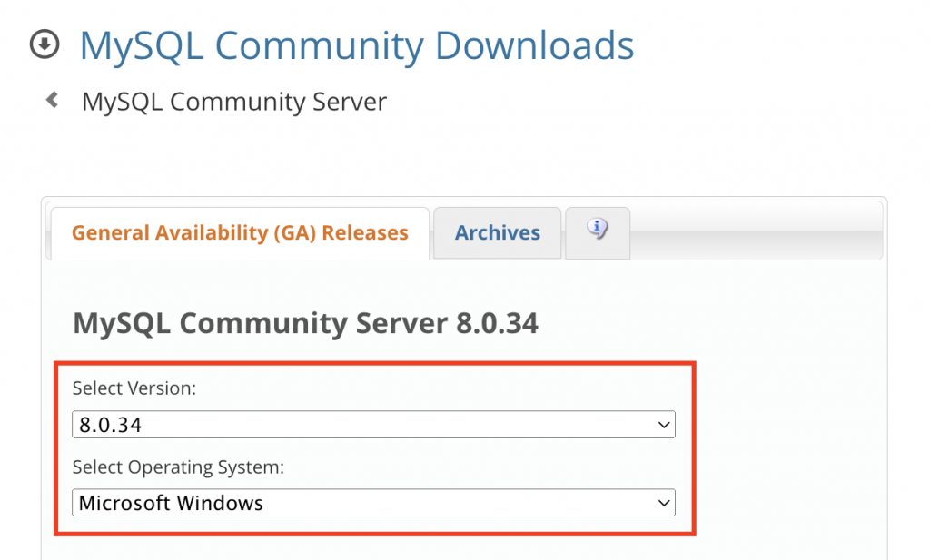Switch to the Archives tab
This screenshot has height=560, width=930.
497,233
